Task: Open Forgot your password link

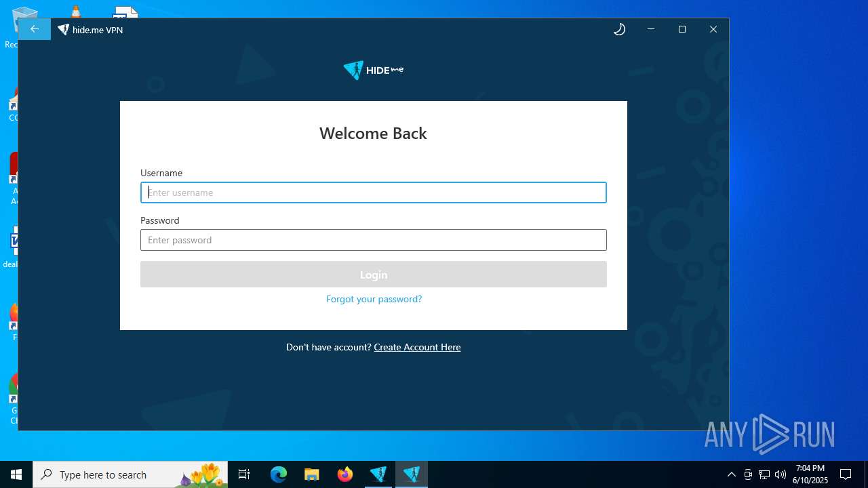Action: click(x=374, y=299)
